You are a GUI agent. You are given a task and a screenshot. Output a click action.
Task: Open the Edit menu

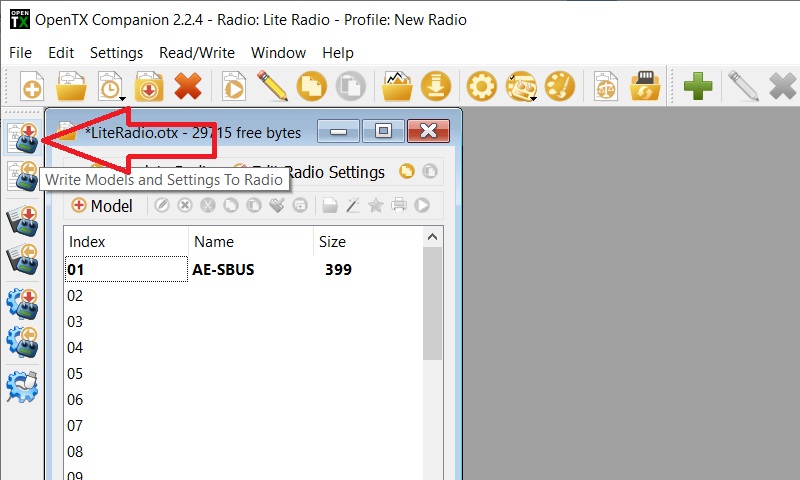(61, 53)
